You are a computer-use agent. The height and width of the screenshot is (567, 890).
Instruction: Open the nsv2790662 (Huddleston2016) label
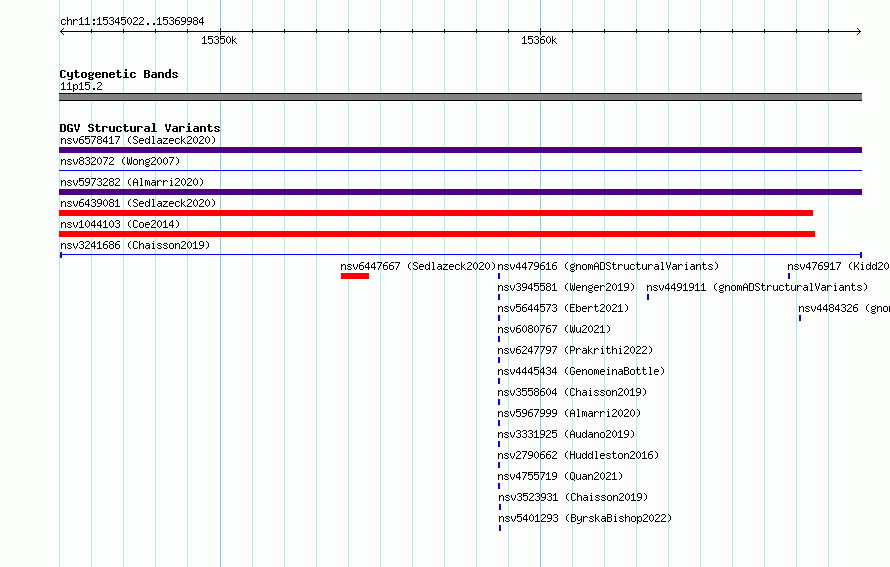(578, 455)
